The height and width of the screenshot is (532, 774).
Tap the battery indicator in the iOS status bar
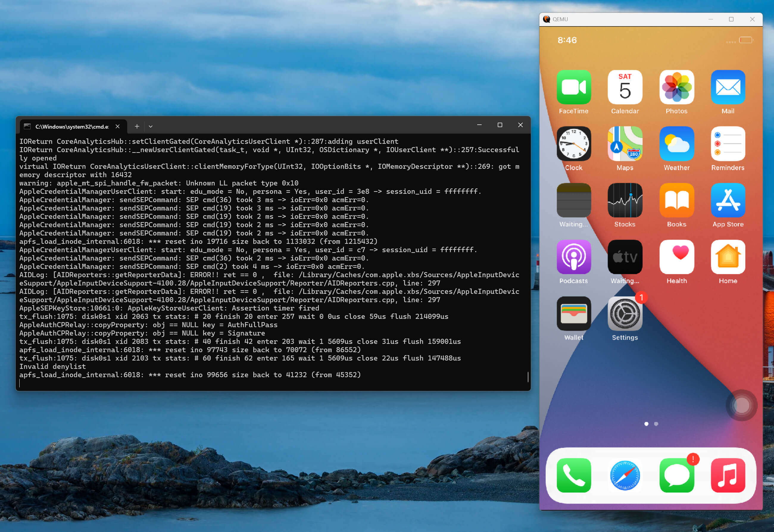[x=746, y=40]
